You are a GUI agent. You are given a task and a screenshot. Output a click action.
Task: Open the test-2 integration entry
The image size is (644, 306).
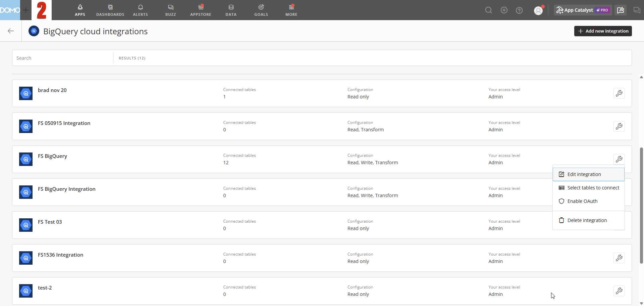(45, 288)
